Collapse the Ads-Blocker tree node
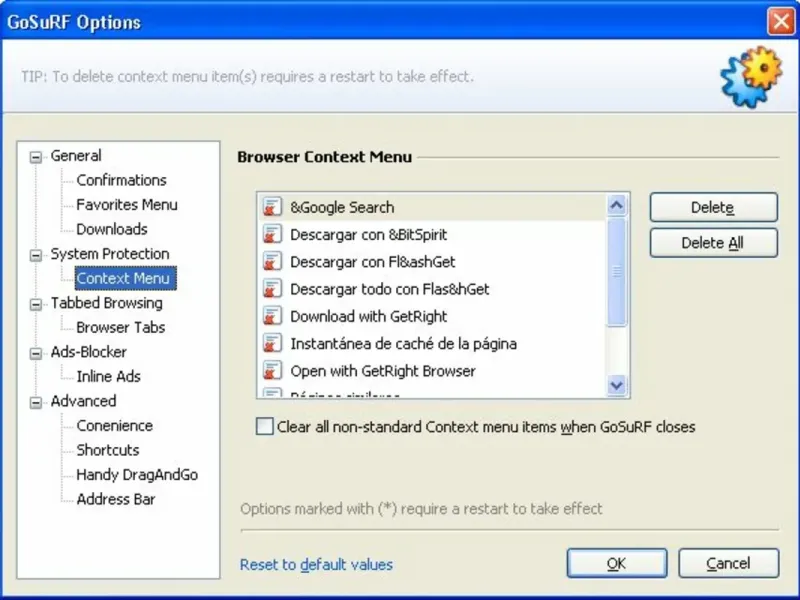This screenshot has width=800, height=600. pyautogui.click(x=37, y=353)
